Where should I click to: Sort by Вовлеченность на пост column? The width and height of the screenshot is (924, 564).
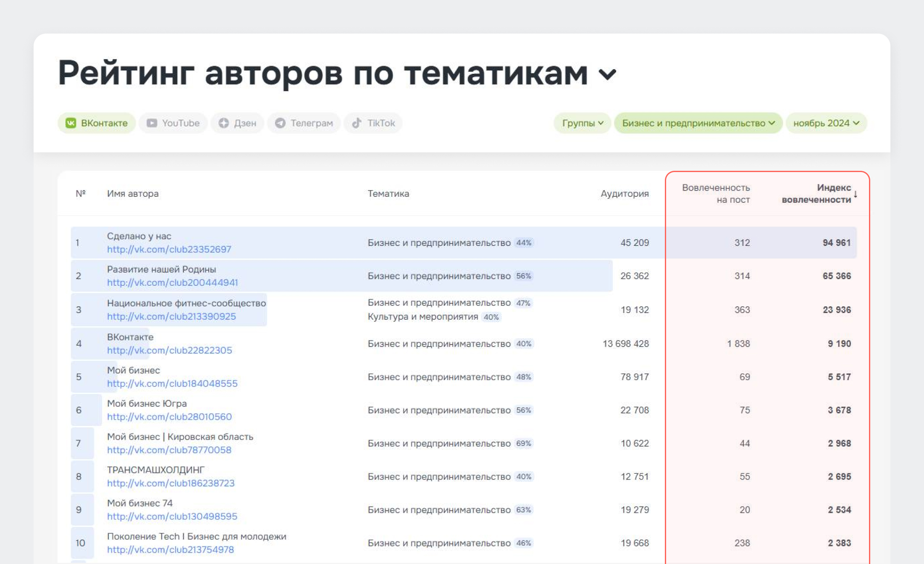716,193
